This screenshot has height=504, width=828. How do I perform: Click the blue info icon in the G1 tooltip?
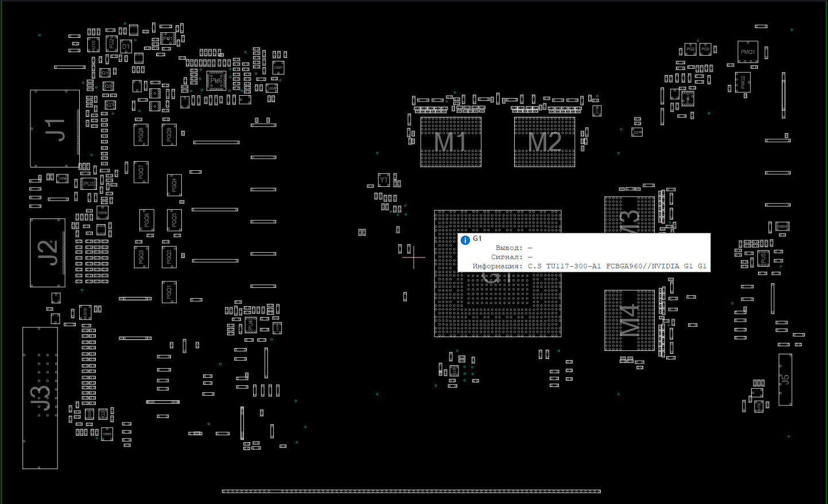coord(465,240)
